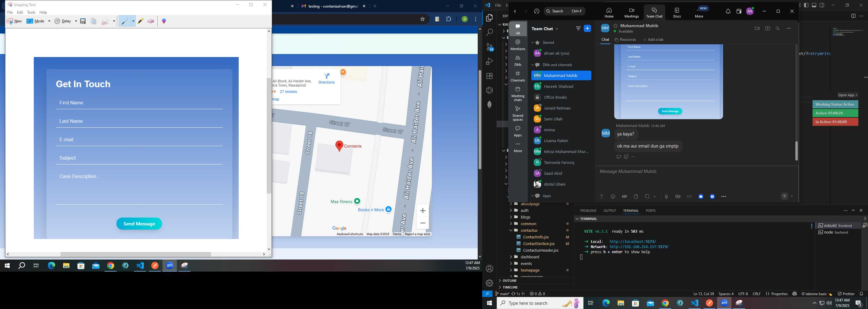This screenshot has height=309, width=868.
Task: Switch to PROBLEMS tab in VS Code panel
Action: 588,211
